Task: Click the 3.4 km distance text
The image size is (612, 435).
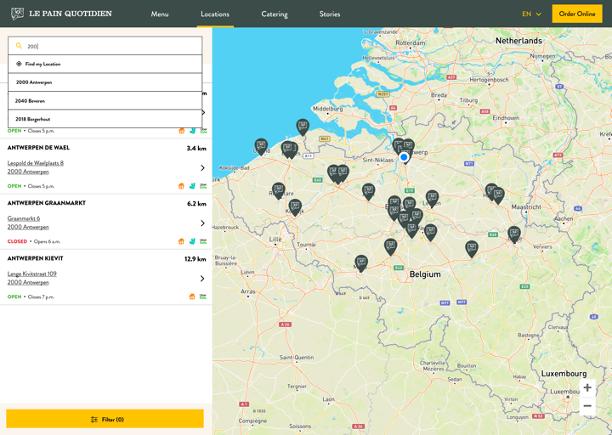Action: coord(197,148)
